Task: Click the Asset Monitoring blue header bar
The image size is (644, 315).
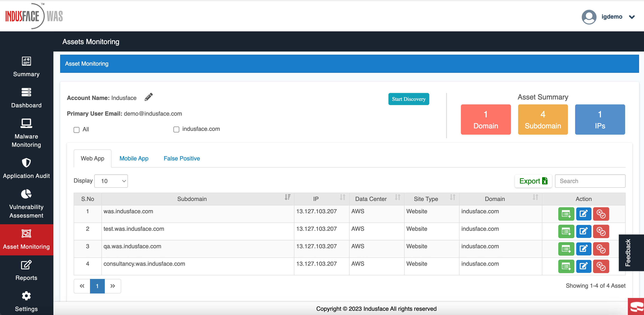Action: coord(349,64)
